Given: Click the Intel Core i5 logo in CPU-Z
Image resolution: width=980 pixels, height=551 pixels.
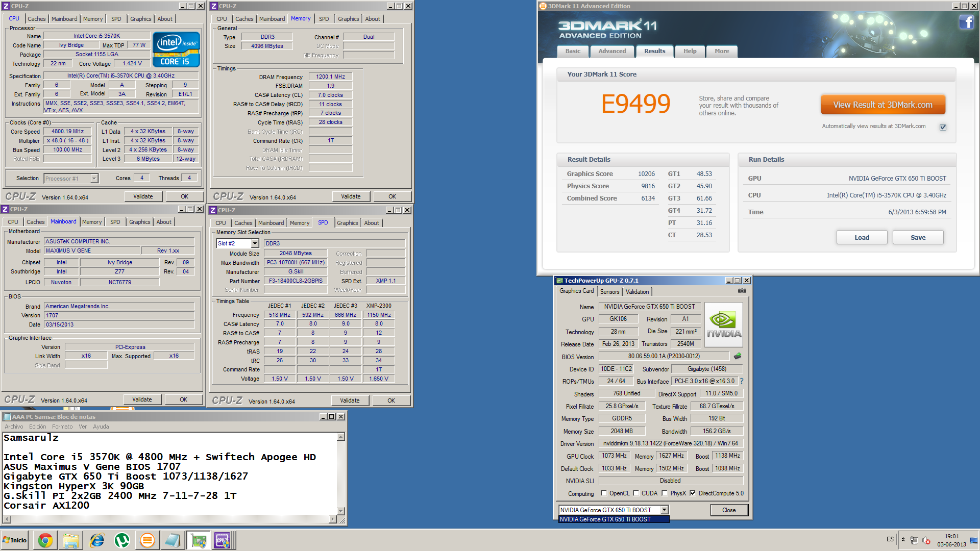Looking at the screenshot, I should click(176, 49).
